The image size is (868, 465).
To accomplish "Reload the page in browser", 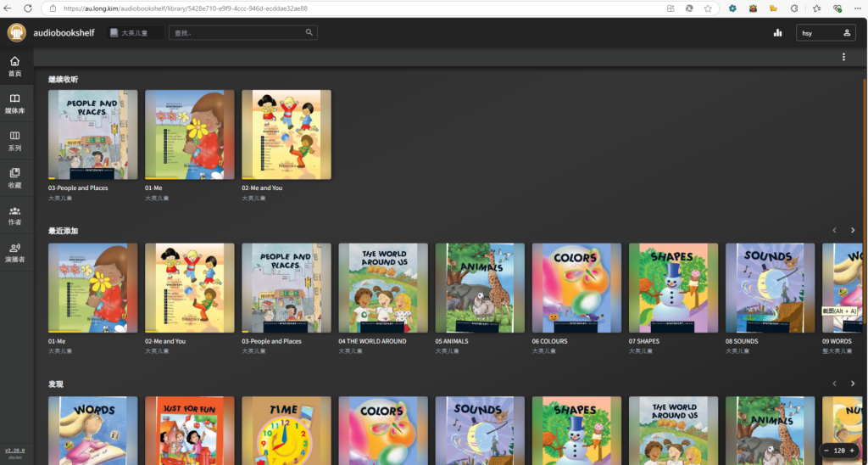I will pos(27,8).
